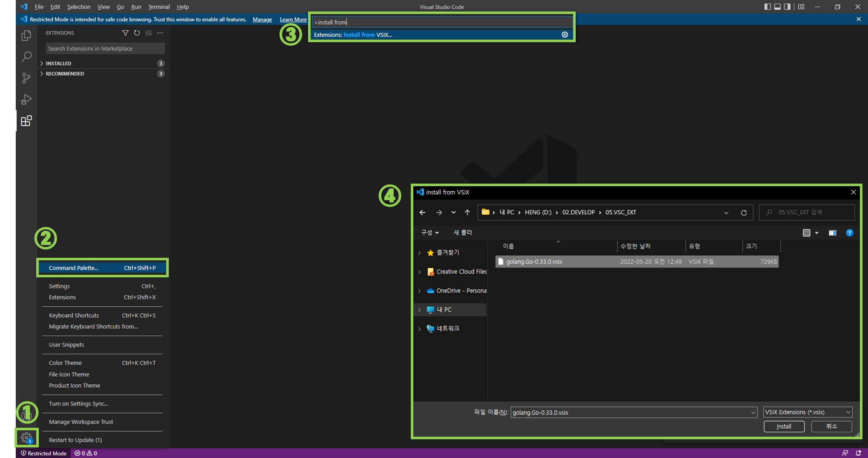Expand the RECOMMENDED extensions section
Image resolution: width=868 pixels, height=458 pixels.
(x=42, y=74)
